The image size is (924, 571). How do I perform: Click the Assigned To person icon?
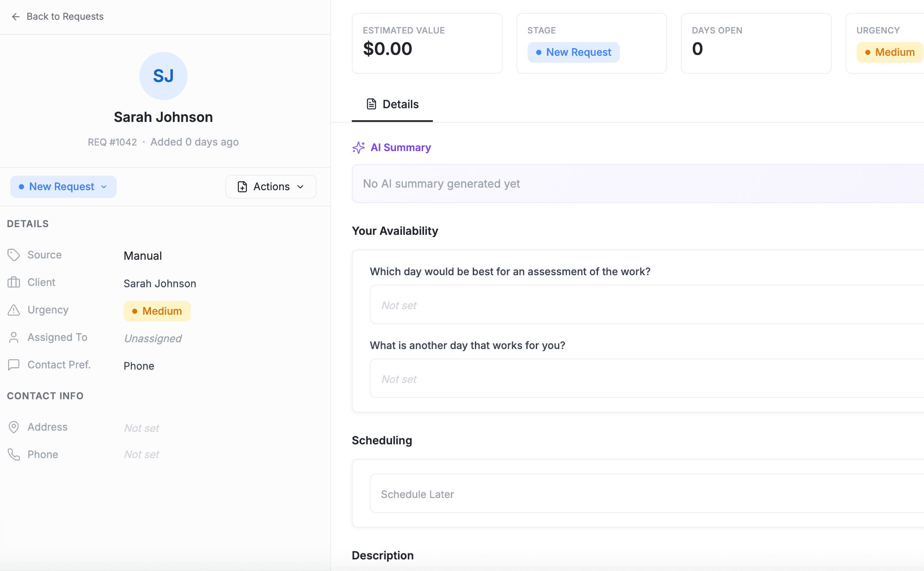(x=14, y=337)
